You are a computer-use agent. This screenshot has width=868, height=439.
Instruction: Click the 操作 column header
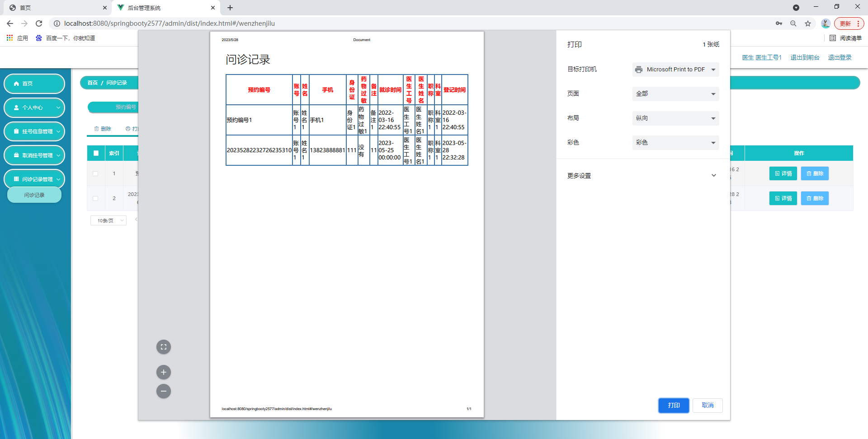[799, 153]
